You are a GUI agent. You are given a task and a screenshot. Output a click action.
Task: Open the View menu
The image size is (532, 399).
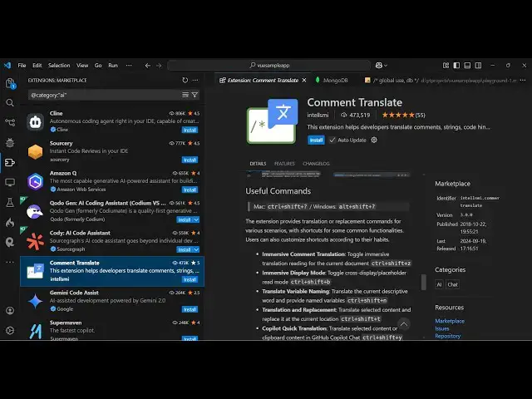point(82,66)
